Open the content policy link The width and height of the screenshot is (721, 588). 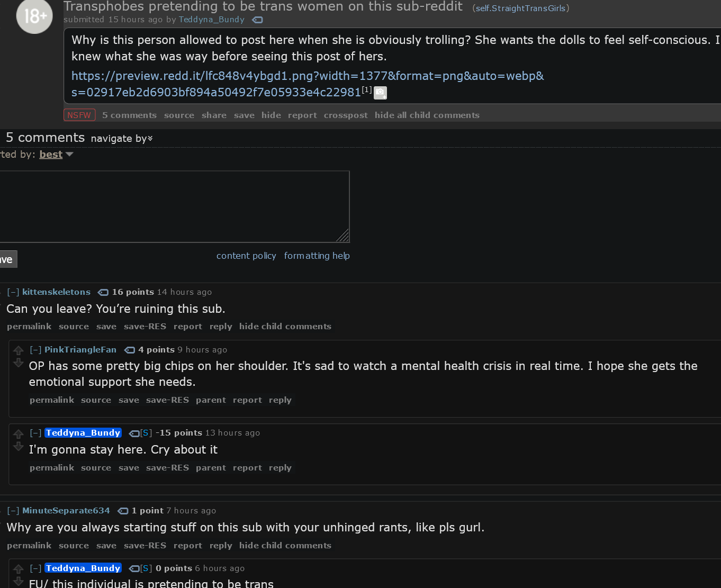click(246, 256)
